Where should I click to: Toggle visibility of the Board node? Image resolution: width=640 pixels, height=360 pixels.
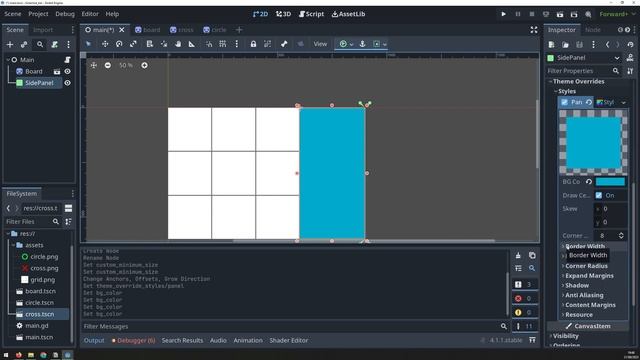[67, 71]
